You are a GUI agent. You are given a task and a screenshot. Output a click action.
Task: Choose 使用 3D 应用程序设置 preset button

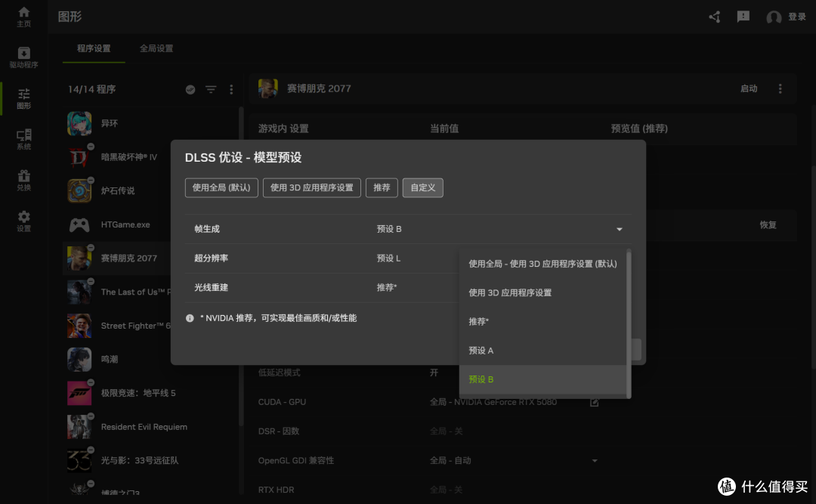coord(312,187)
